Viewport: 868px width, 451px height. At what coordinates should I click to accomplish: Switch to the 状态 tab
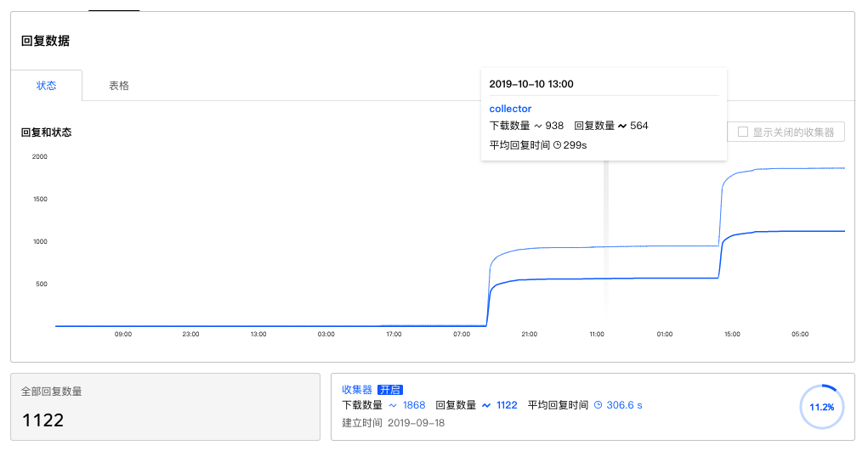coord(47,85)
